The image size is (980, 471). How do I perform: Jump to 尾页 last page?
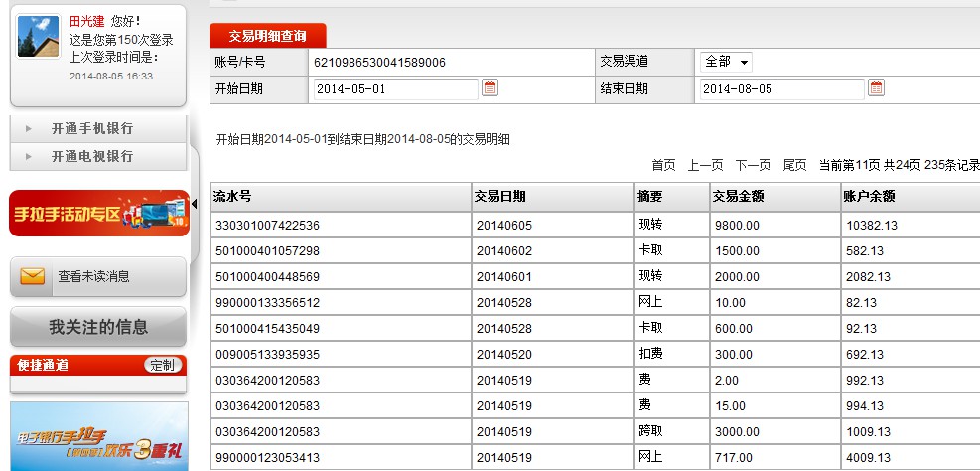click(794, 165)
